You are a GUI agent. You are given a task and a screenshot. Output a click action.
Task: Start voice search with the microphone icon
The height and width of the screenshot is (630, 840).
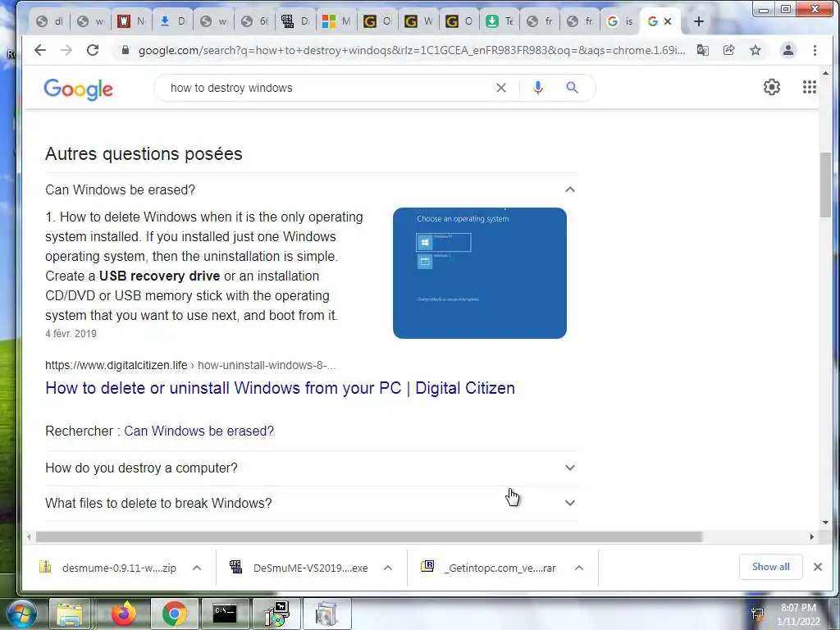click(538, 88)
